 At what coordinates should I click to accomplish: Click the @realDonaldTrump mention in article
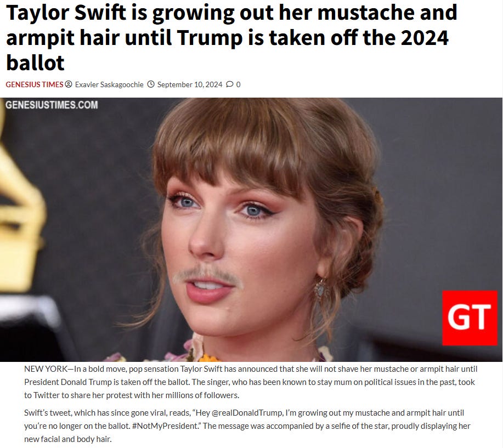247,413
